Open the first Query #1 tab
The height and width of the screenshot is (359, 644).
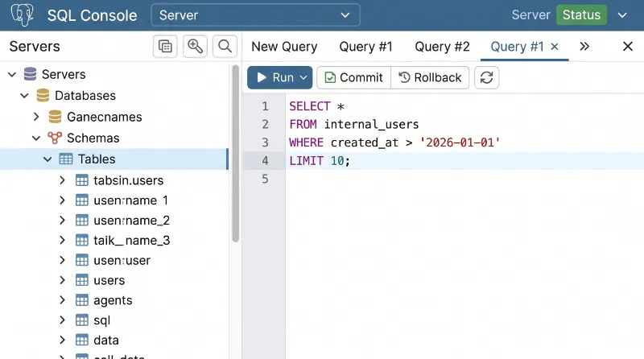[365, 47]
